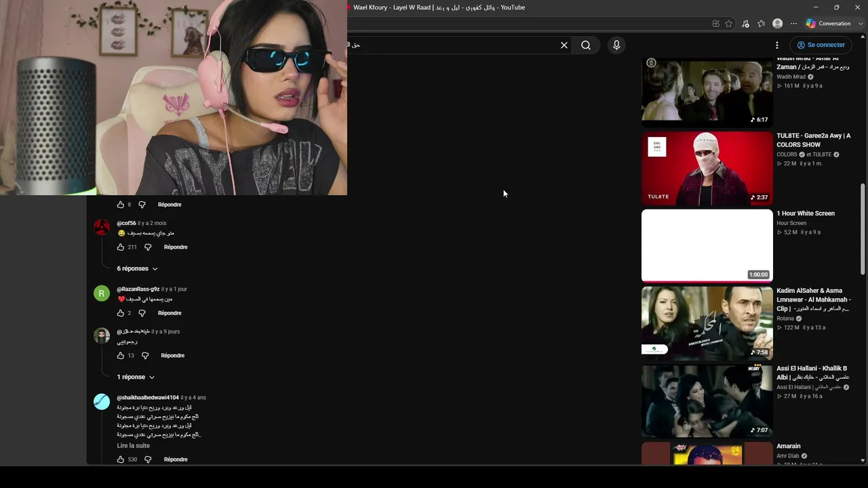This screenshot has height=488, width=868.
Task: Click the 'il y a 4 ans' timestamp
Action: coord(193,398)
